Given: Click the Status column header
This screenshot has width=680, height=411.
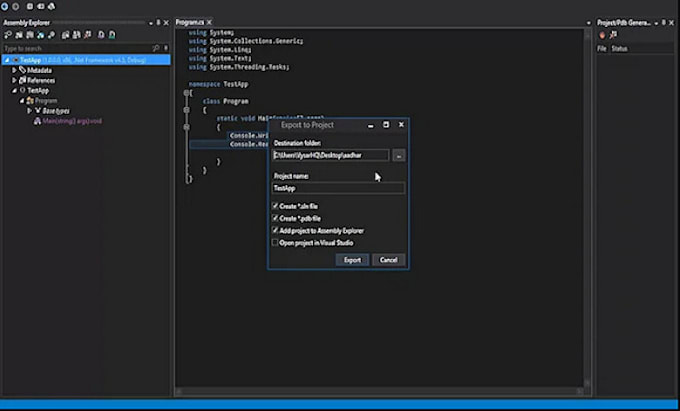Looking at the screenshot, I should tap(619, 48).
